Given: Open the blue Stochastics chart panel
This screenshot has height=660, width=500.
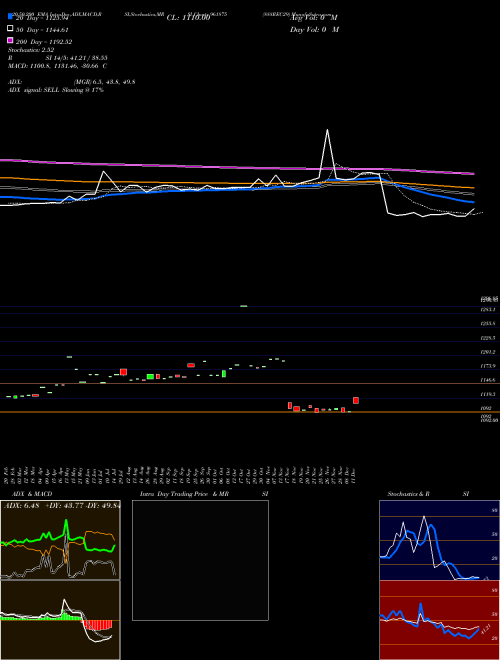Looking at the screenshot, I should pyautogui.click(x=439, y=540).
